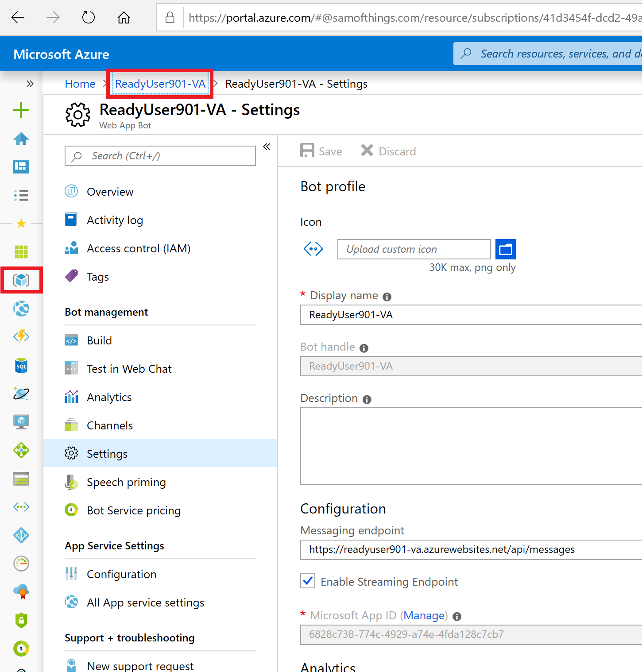The image size is (642, 672).
Task: Click the address bar lock icon
Action: [x=170, y=18]
